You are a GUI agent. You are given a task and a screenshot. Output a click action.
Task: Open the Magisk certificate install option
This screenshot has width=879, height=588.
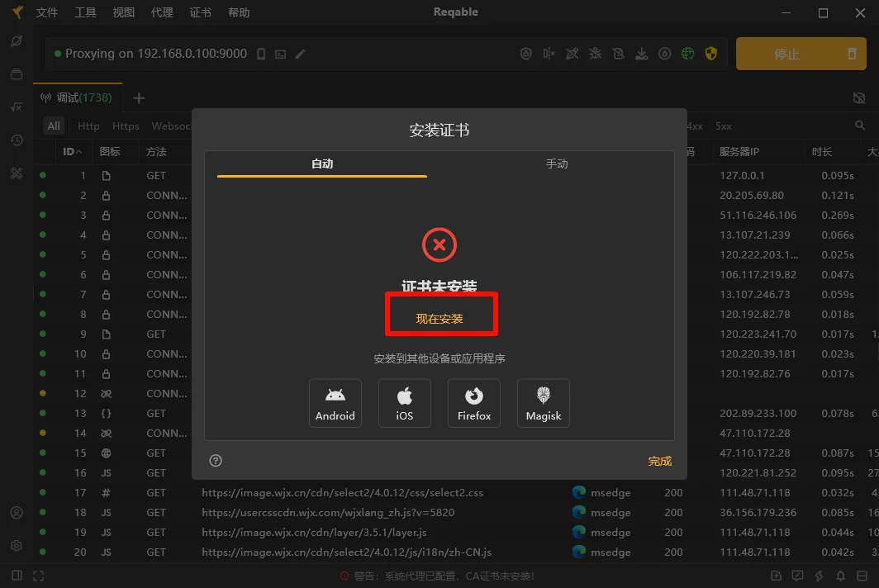point(543,403)
